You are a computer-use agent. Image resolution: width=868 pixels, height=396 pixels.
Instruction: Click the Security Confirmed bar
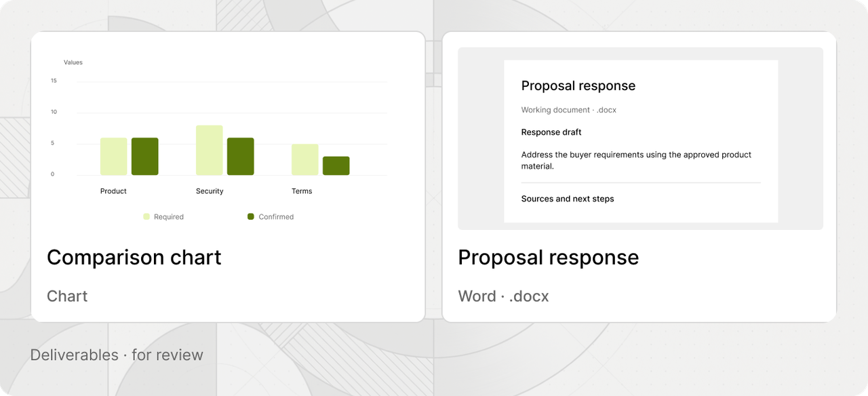[241, 157]
